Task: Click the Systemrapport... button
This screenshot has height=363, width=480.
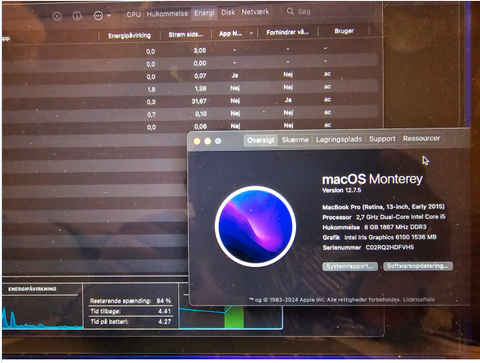Action: click(350, 266)
